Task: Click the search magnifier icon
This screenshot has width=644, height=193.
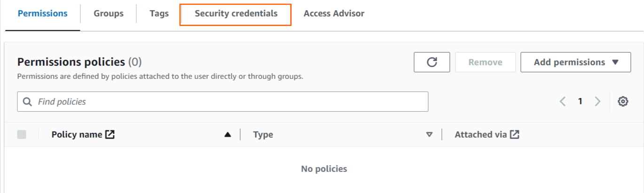Action: [x=28, y=101]
